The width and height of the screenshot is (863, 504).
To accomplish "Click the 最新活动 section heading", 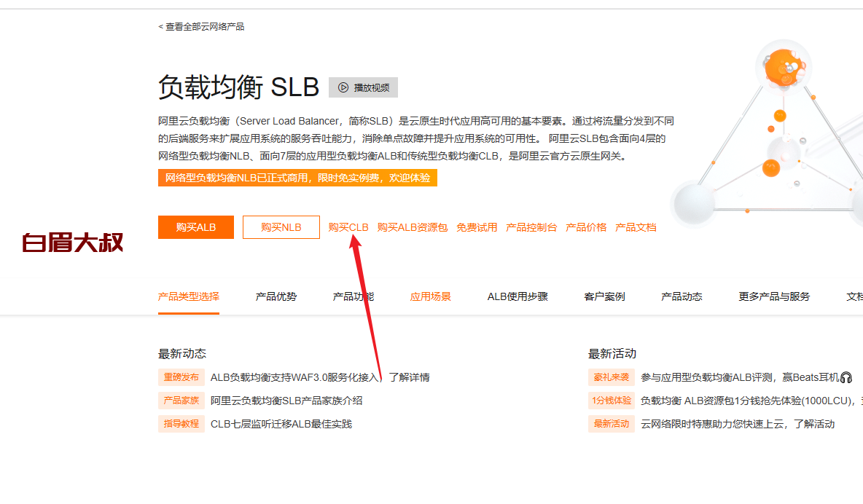I will coord(612,353).
